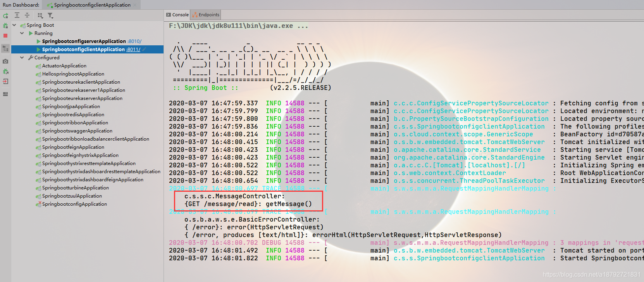Open the :8010/ port link
Image resolution: width=644 pixels, height=282 pixels.
[x=134, y=41]
